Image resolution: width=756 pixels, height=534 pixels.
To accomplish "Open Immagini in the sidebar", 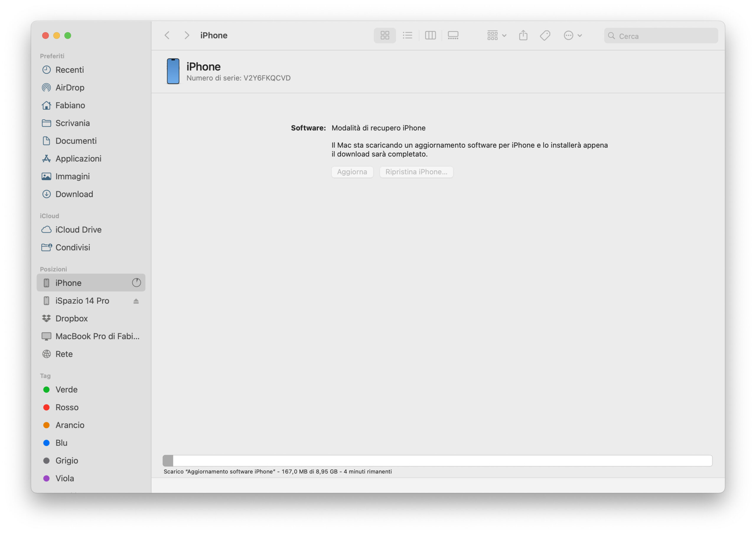I will pyautogui.click(x=91, y=176).
